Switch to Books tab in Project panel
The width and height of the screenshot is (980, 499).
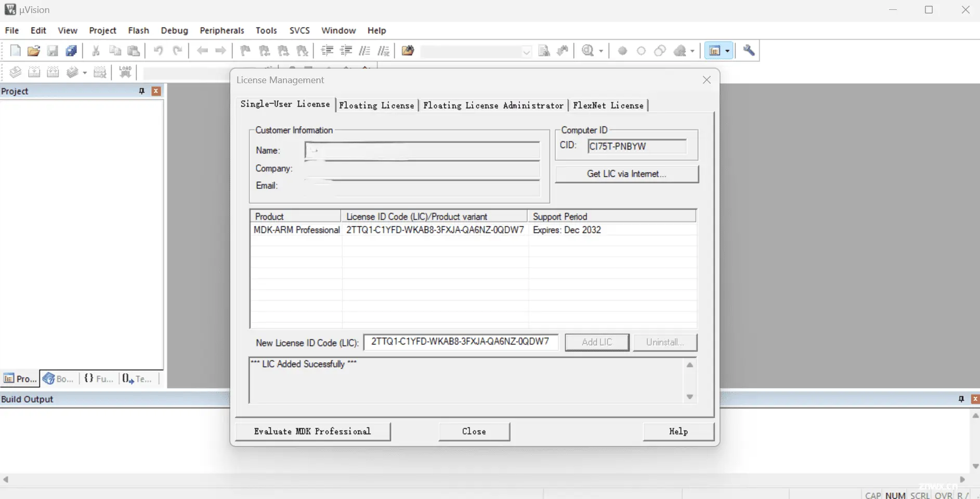tap(59, 379)
